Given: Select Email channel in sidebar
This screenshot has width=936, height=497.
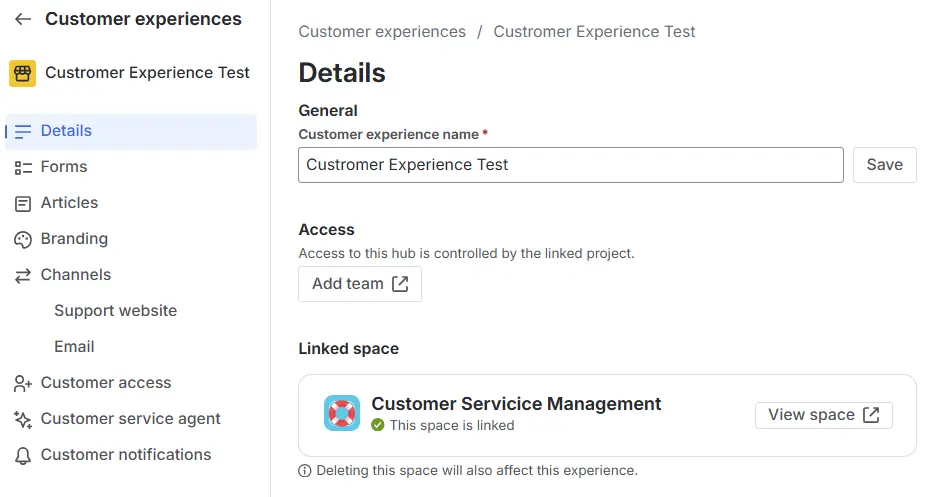Looking at the screenshot, I should coord(74,347).
